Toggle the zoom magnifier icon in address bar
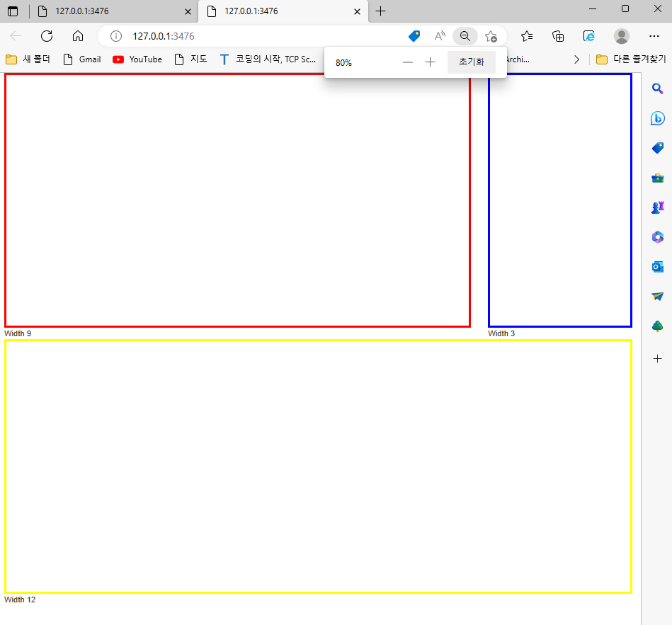 pyautogui.click(x=465, y=36)
